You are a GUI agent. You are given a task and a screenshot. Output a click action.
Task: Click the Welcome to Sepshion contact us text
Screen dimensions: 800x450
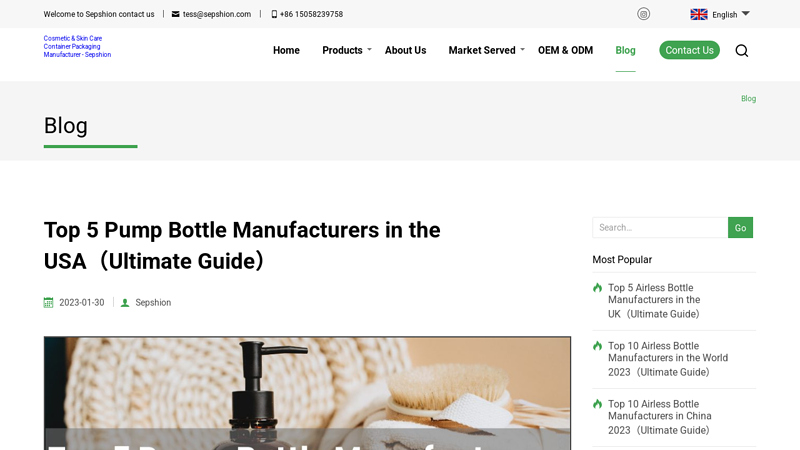[99, 14]
